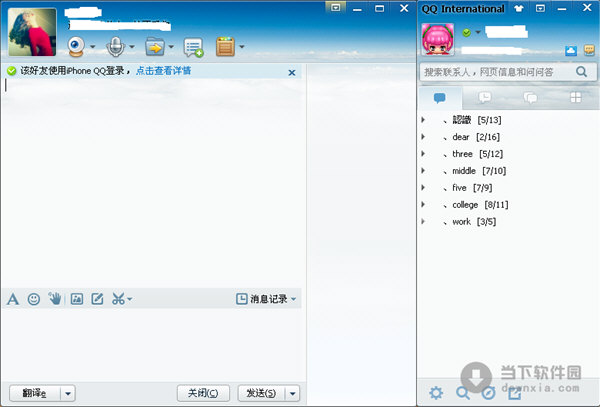Take a screenshot with the scissors icon
Image resolution: width=600 pixels, height=407 pixels.
coord(118,298)
